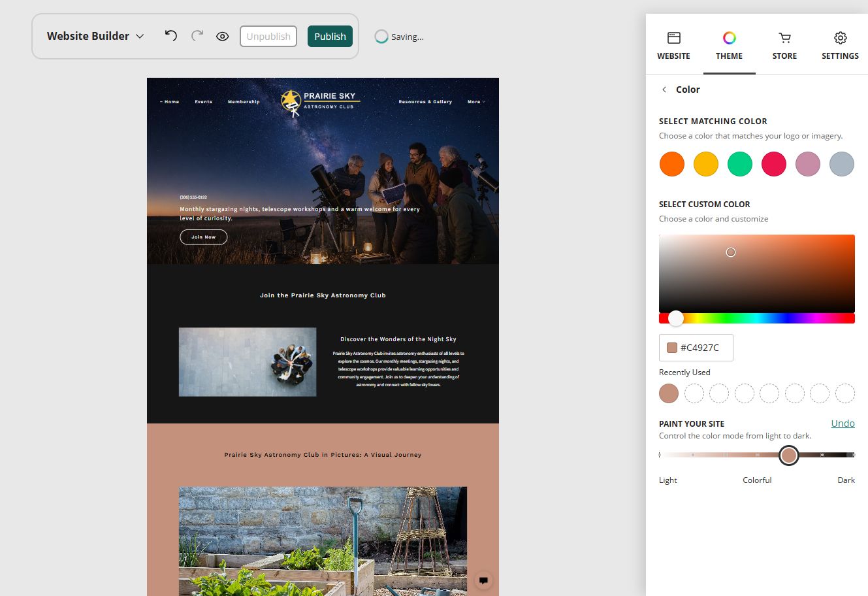
Task: Click the redo arrow icon in toolbar
Action: coord(197,36)
